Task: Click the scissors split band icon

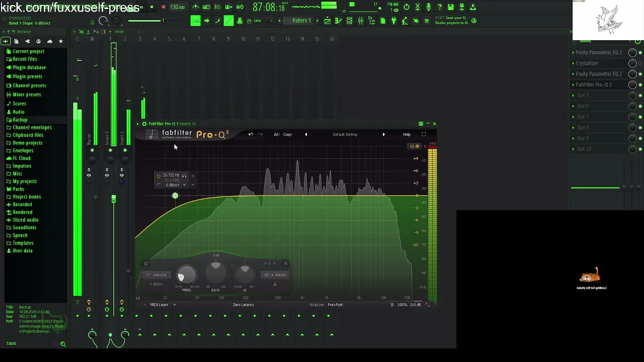Action: click(x=275, y=285)
